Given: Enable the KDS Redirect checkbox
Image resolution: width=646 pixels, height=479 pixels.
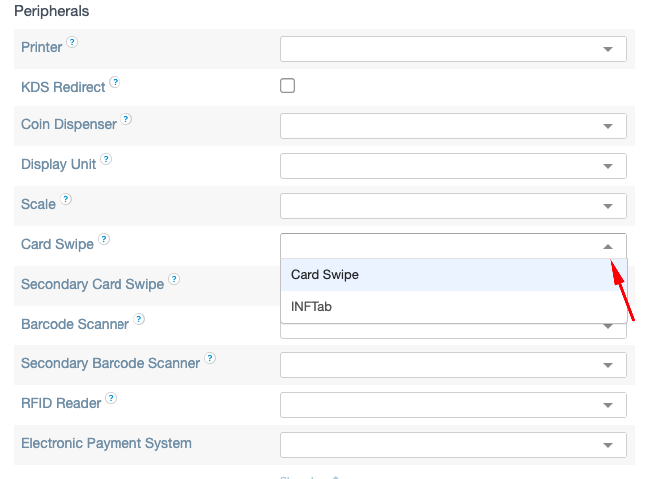Looking at the screenshot, I should (288, 86).
